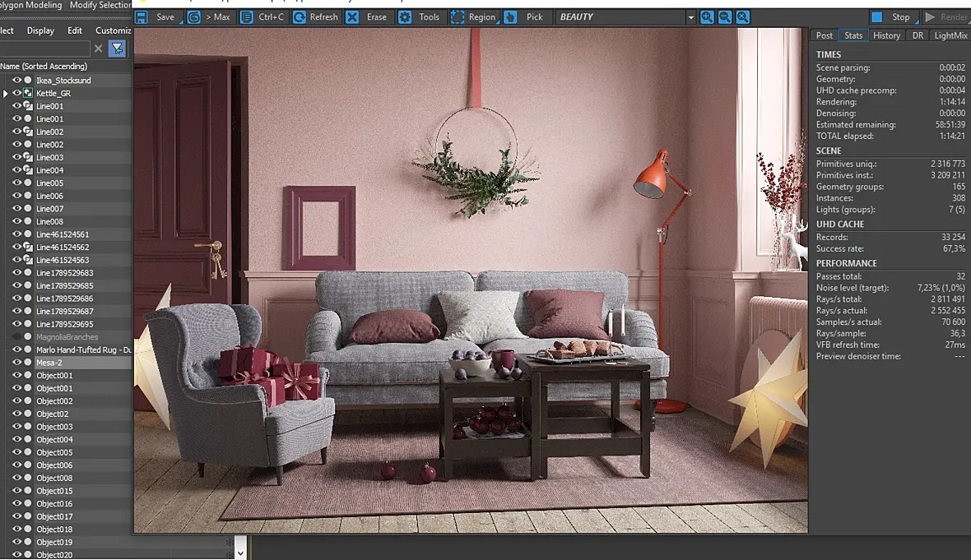Image resolution: width=971 pixels, height=560 pixels.
Task: Switch to the Post tab
Action: [x=824, y=35]
